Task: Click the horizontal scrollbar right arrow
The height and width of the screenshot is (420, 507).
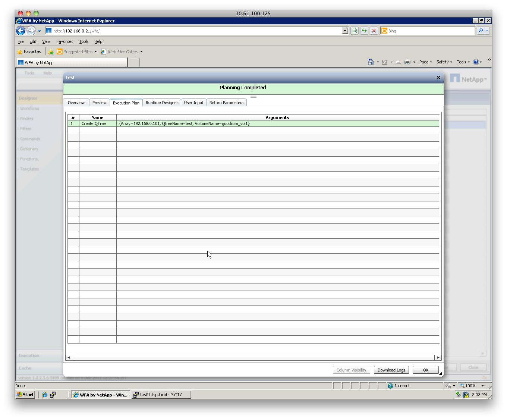Action: pyautogui.click(x=438, y=357)
